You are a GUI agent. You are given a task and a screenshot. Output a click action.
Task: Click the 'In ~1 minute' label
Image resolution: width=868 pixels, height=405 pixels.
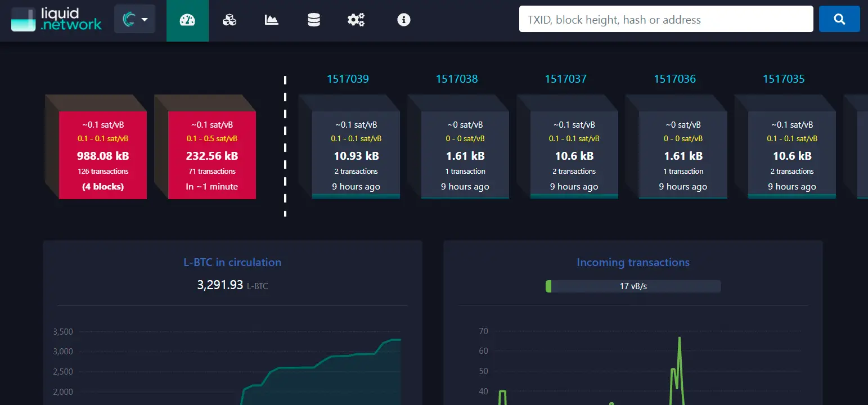coord(212,187)
